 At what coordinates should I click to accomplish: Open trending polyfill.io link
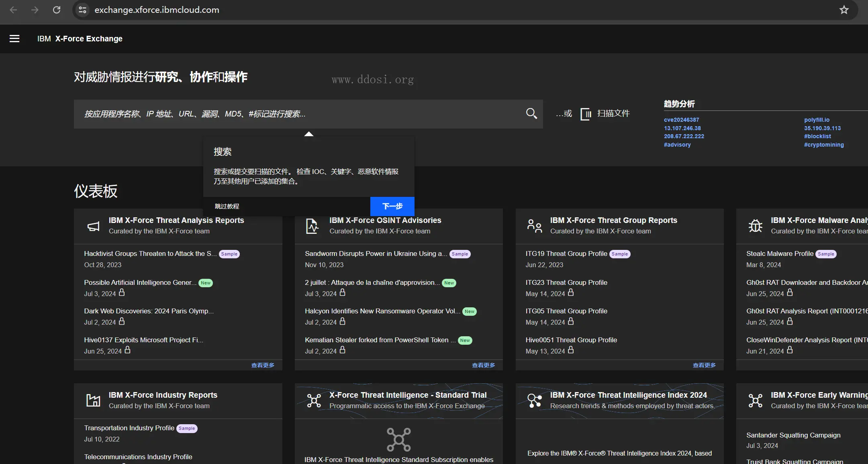(x=817, y=120)
